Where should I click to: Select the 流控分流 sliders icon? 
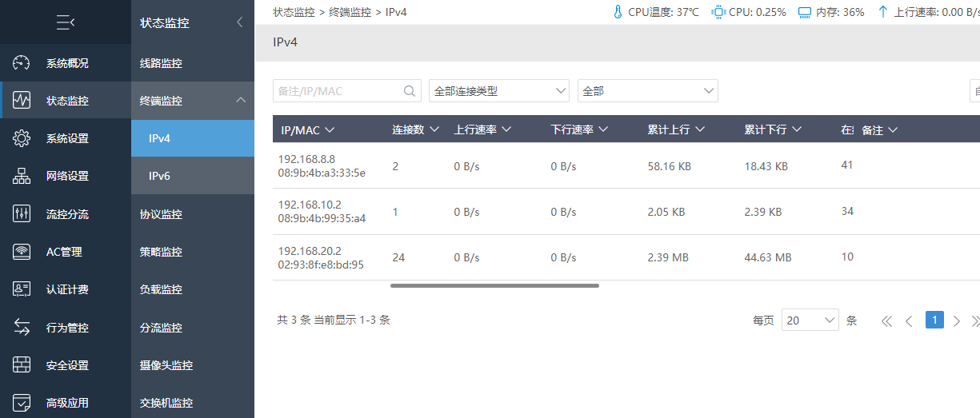click(x=22, y=214)
